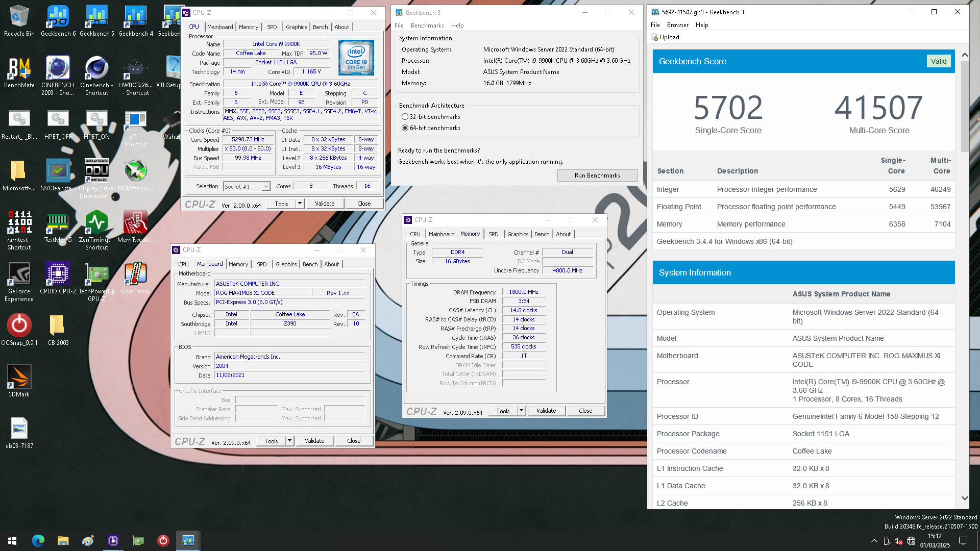
Task: Switch to Bench tab in top CPU-Z window
Action: coord(321,27)
